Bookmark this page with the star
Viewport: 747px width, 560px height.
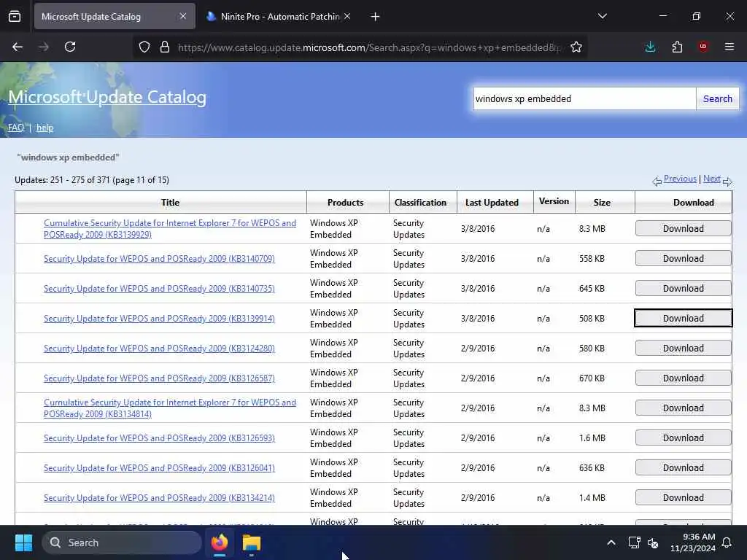pyautogui.click(x=576, y=47)
